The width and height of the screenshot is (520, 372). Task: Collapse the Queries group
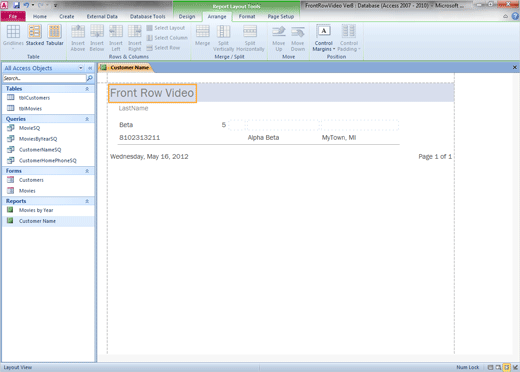[x=87, y=119]
